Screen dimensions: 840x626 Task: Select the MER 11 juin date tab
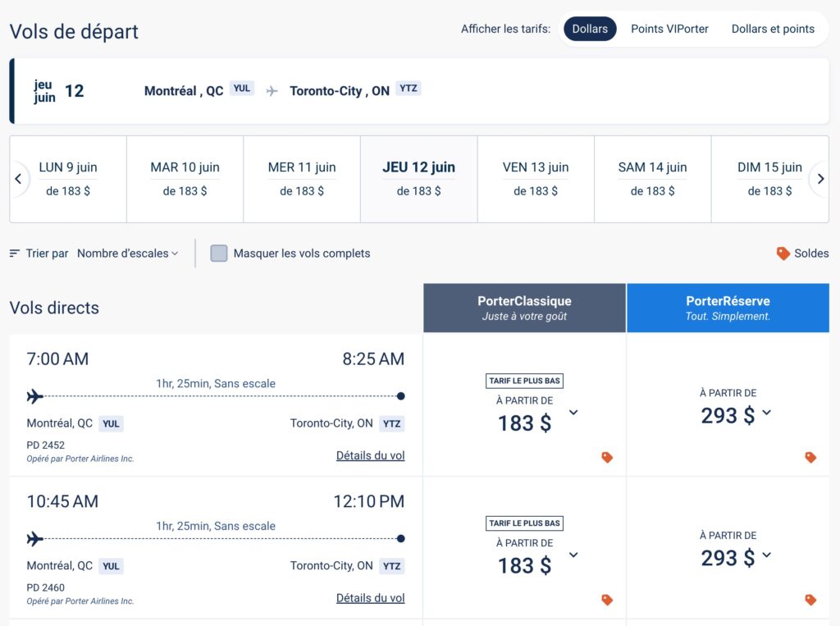(x=302, y=179)
